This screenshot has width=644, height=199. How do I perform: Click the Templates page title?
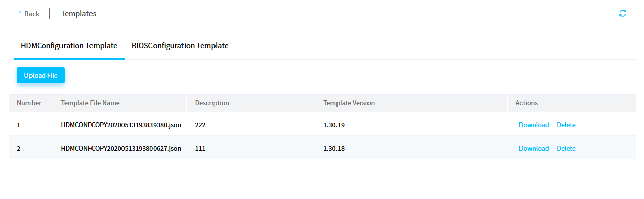point(78,14)
